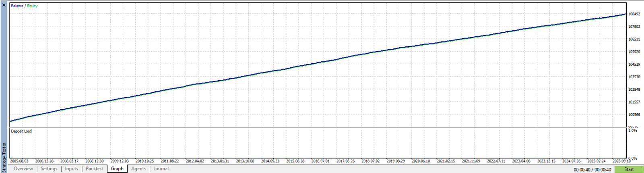
Task: Click the 2019.08.29 date label
Action: pos(396,161)
